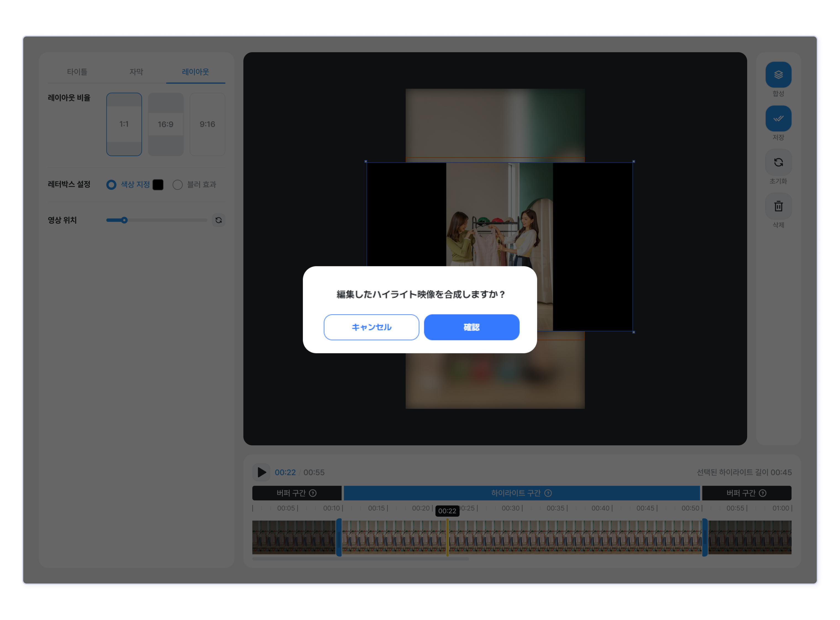Select 블러 효과 radio option
The image size is (840, 620).
tap(178, 185)
